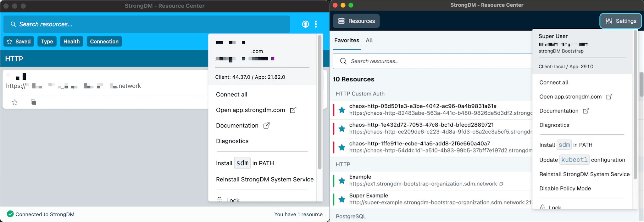Open Documentation from the left window menu
This screenshot has width=644, height=222.
tap(237, 126)
